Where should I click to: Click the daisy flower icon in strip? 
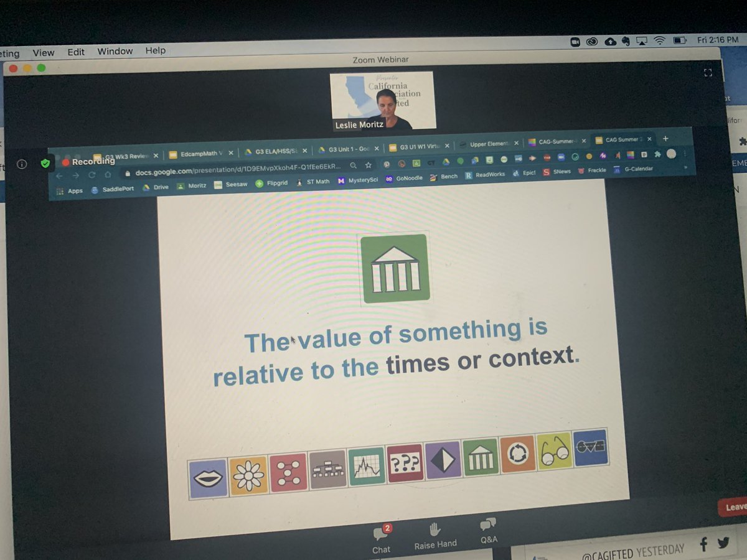tap(248, 475)
